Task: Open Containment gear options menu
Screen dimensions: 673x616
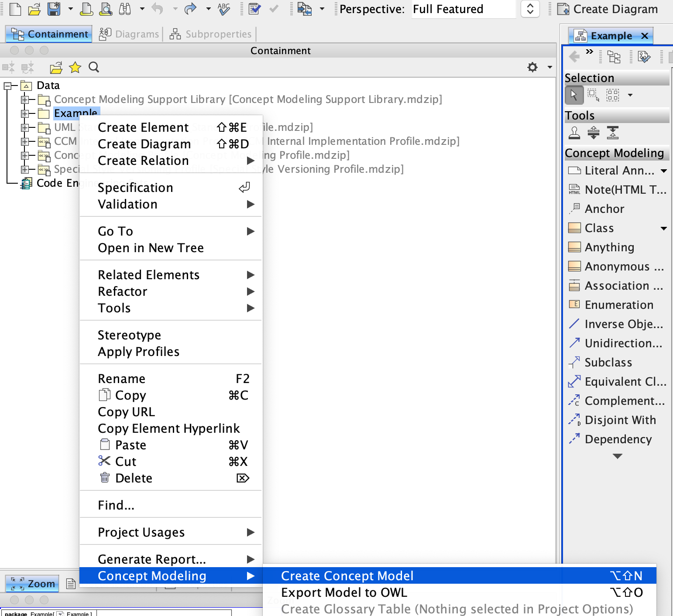Action: pos(532,67)
